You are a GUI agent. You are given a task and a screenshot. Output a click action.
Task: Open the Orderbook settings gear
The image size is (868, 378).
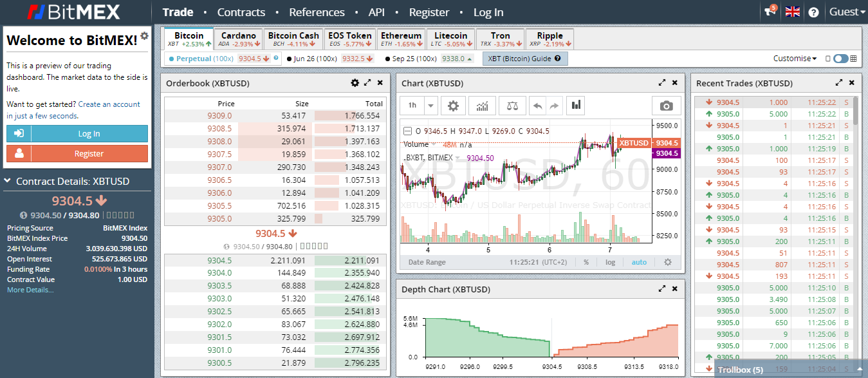(355, 83)
